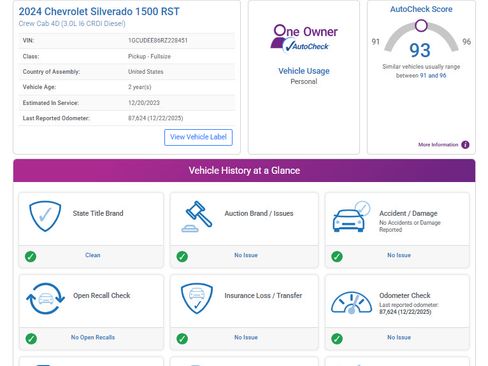This screenshot has width=488, height=366.
Task: Click green checkmark beside No Open Recalls
Action: (31, 339)
